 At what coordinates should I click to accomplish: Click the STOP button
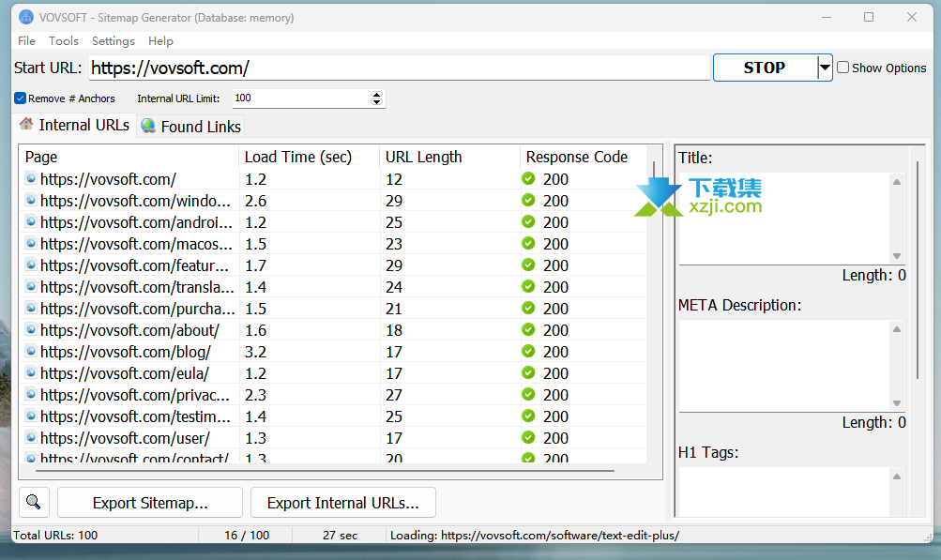pyautogui.click(x=765, y=68)
